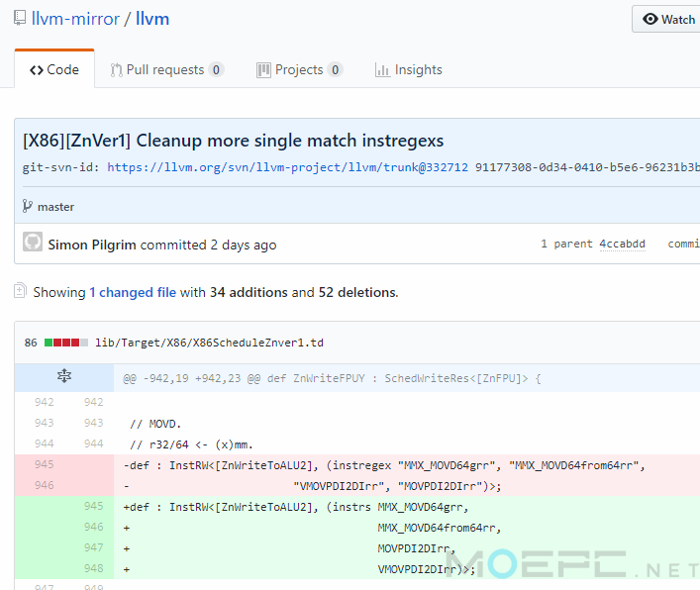
Task: Open Simon Pilgrim's author name
Action: click(92, 245)
